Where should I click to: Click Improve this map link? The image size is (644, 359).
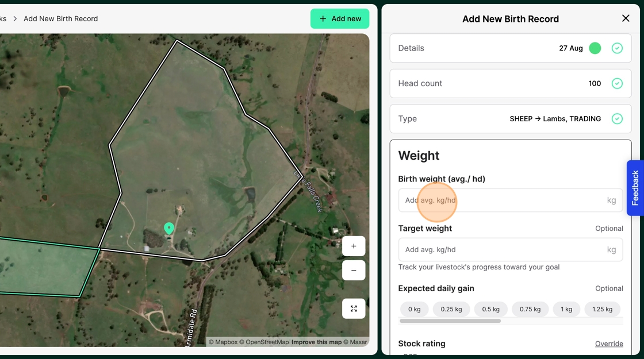tap(317, 342)
